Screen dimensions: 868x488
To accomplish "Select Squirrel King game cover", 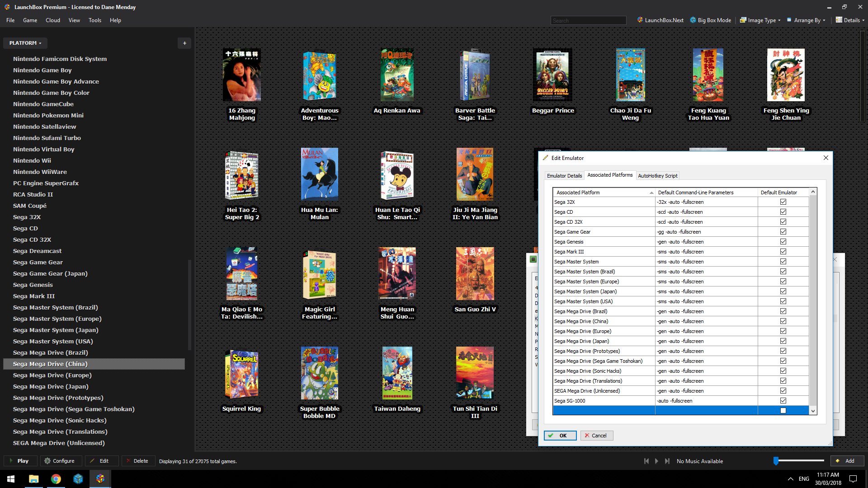I will click(x=242, y=373).
